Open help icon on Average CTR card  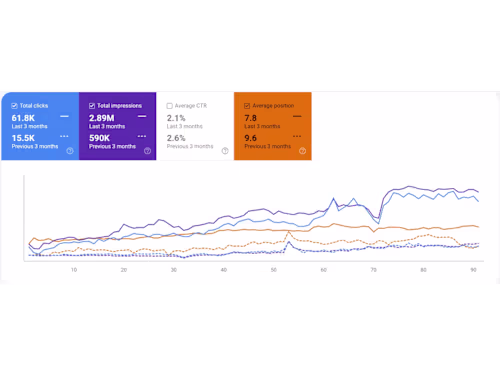(x=225, y=151)
